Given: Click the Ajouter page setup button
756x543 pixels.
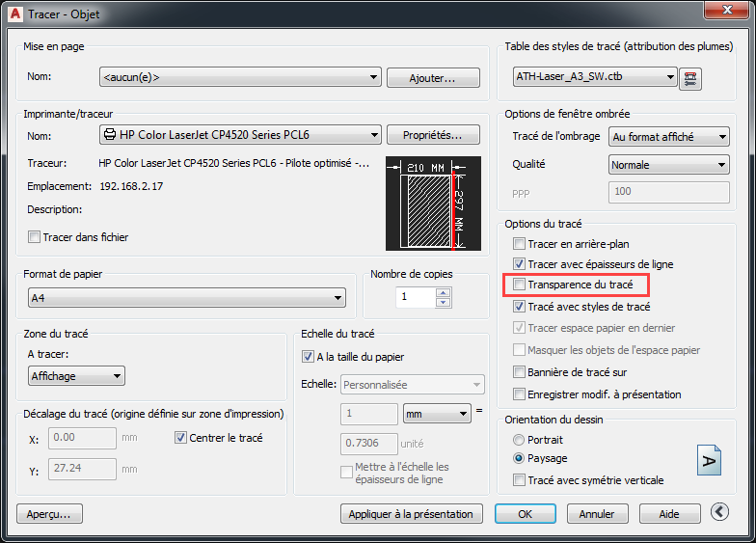Looking at the screenshot, I should point(433,78).
